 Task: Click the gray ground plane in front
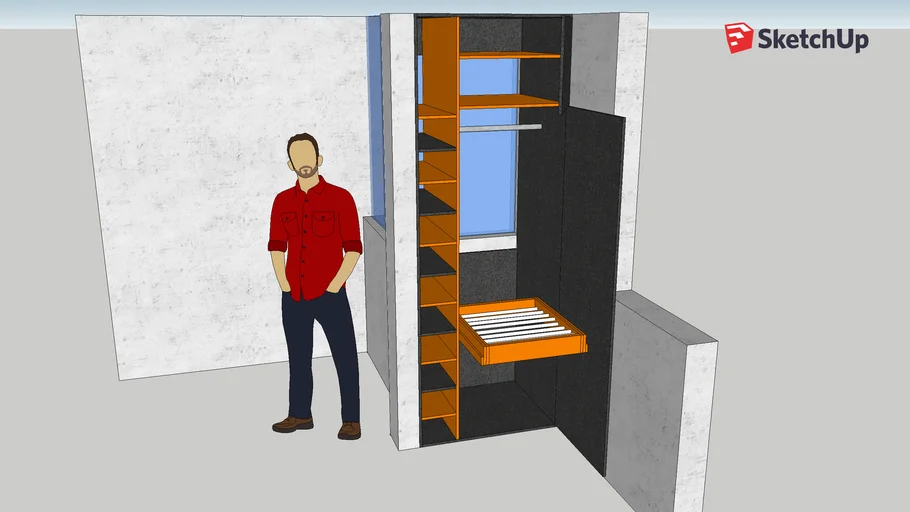click(x=200, y=460)
